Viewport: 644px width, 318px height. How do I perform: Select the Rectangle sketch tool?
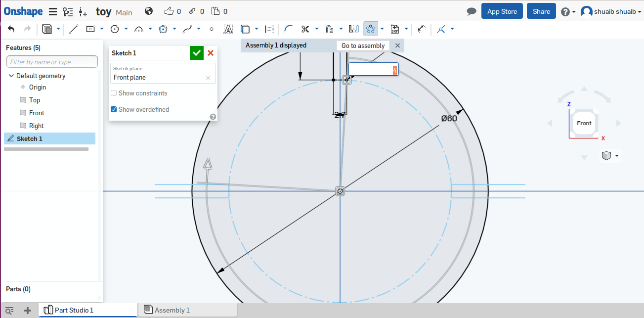click(x=90, y=29)
